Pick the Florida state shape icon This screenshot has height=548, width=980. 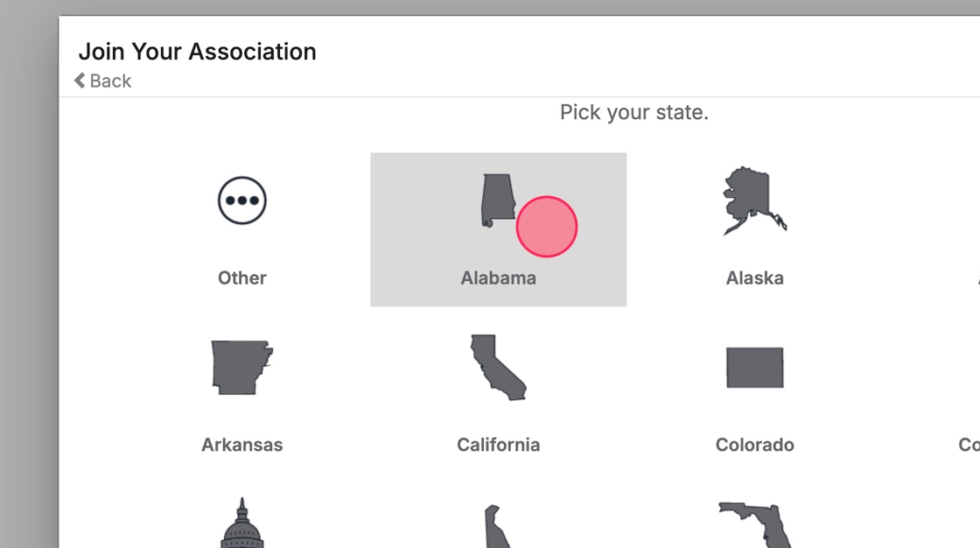[754, 523]
